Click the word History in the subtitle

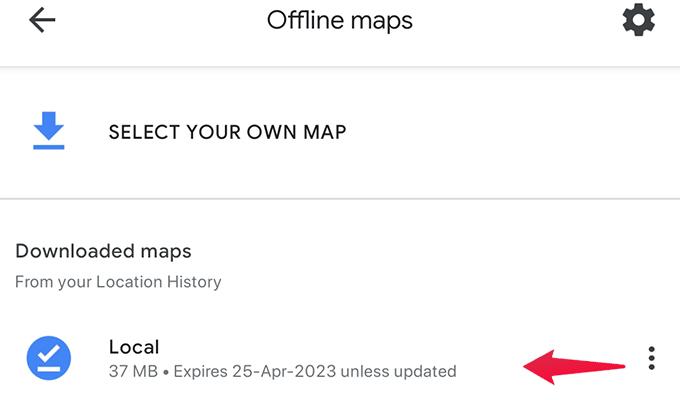tap(194, 282)
